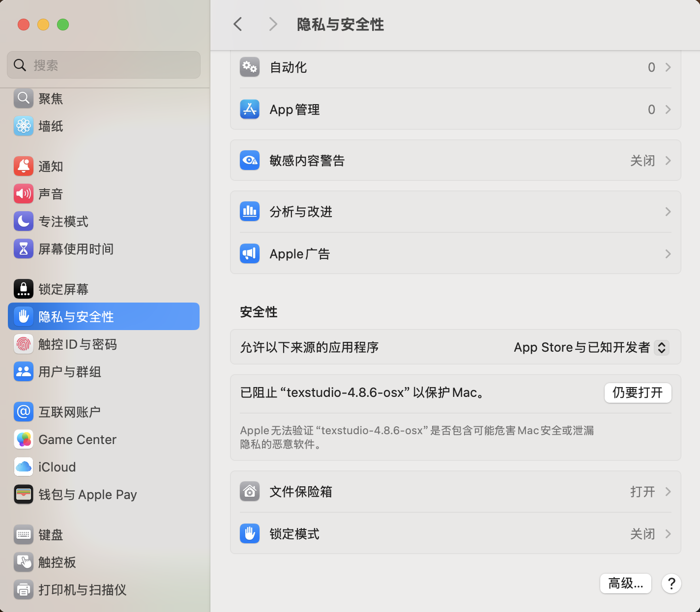Click the 关闭 value for 锁定模式
This screenshot has height=612, width=700.
pos(642,534)
